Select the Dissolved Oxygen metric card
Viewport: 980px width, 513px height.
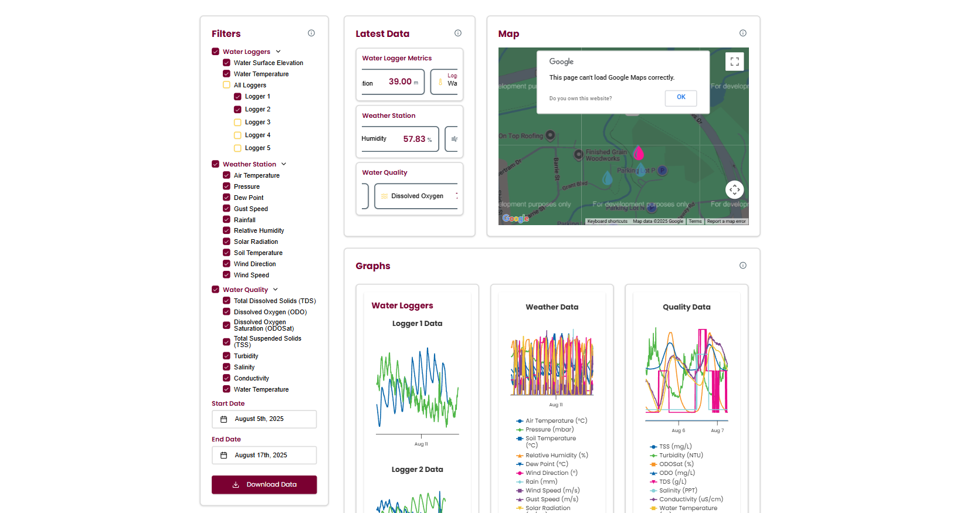[416, 196]
